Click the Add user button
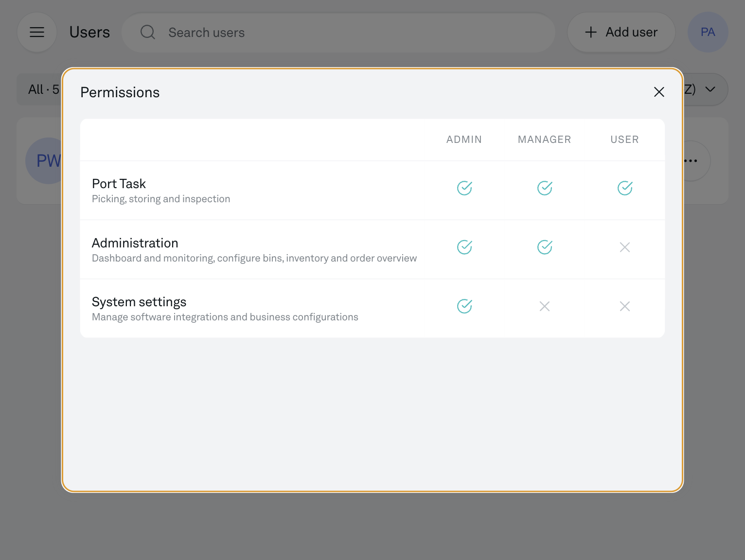The height and width of the screenshot is (560, 745). point(621,32)
